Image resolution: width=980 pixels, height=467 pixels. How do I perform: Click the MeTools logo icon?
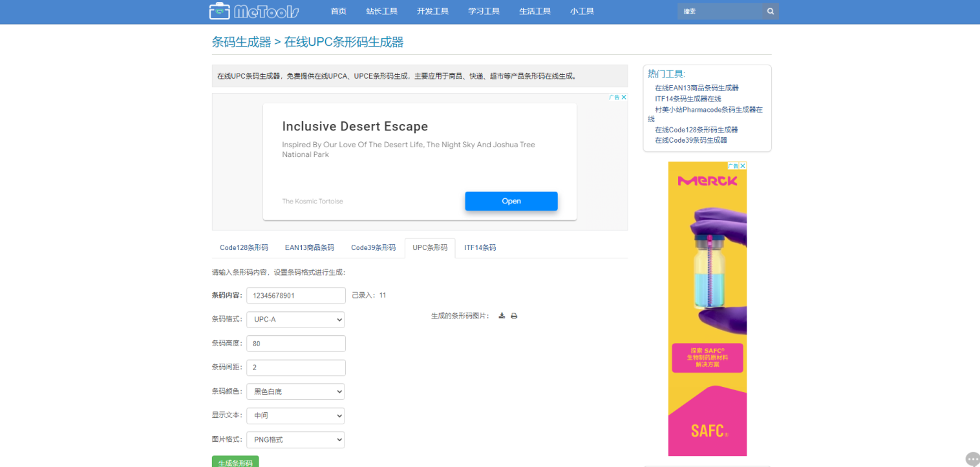pos(220,11)
